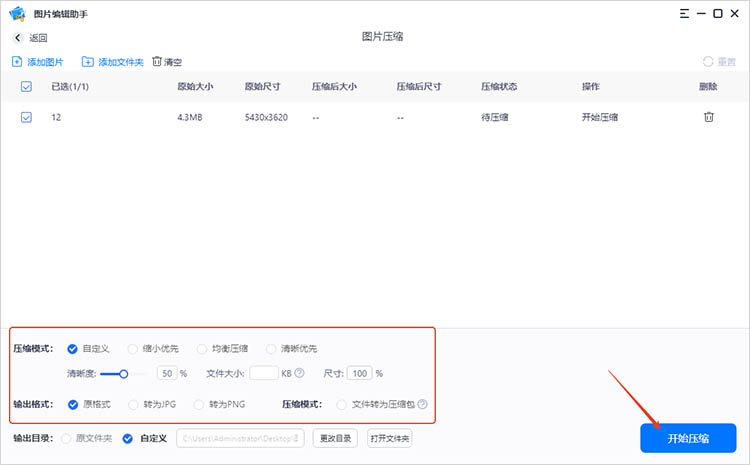Select 缩小优先 compression mode
Image resolution: width=750 pixels, height=465 pixels.
[x=132, y=349]
